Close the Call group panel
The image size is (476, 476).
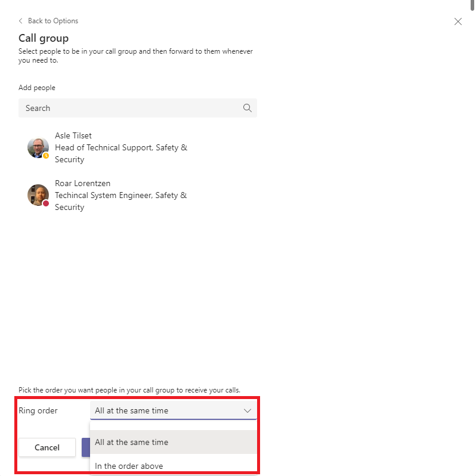[458, 21]
